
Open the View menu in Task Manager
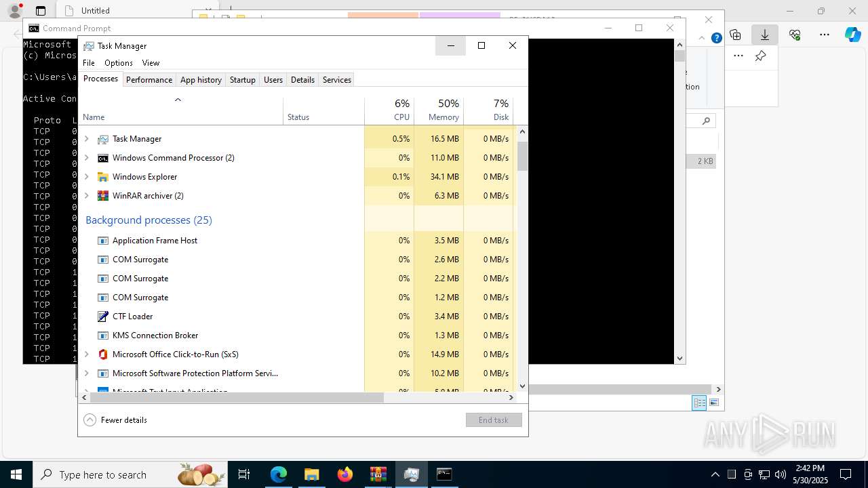[151, 62]
